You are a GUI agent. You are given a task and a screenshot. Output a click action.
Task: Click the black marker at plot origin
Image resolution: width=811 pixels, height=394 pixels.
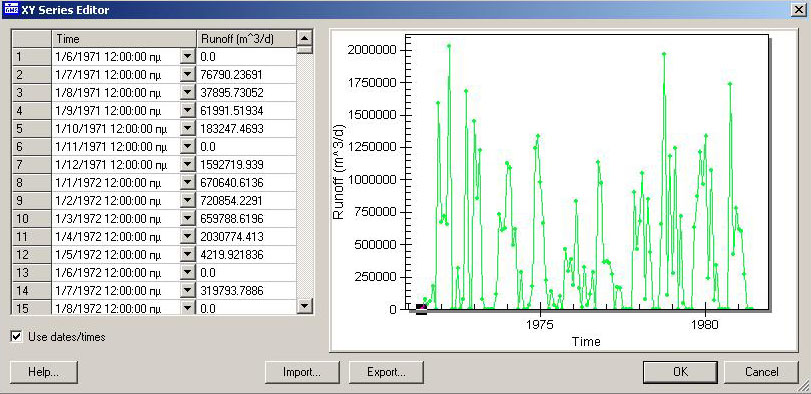tap(422, 309)
